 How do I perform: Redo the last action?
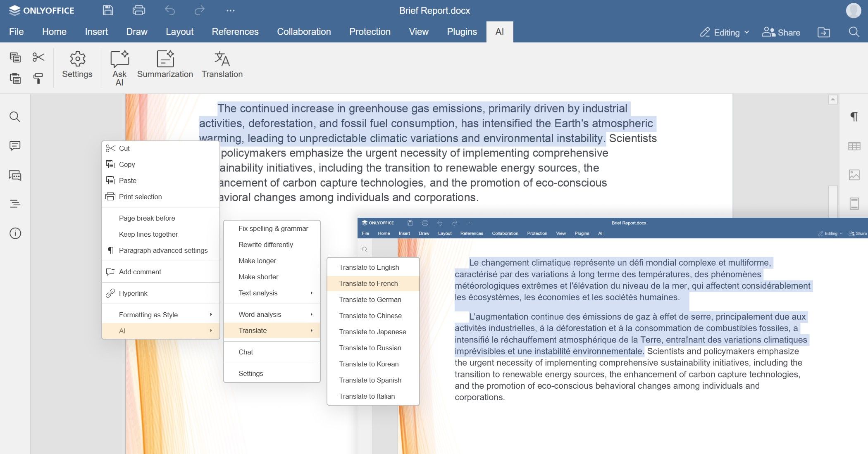200,10
